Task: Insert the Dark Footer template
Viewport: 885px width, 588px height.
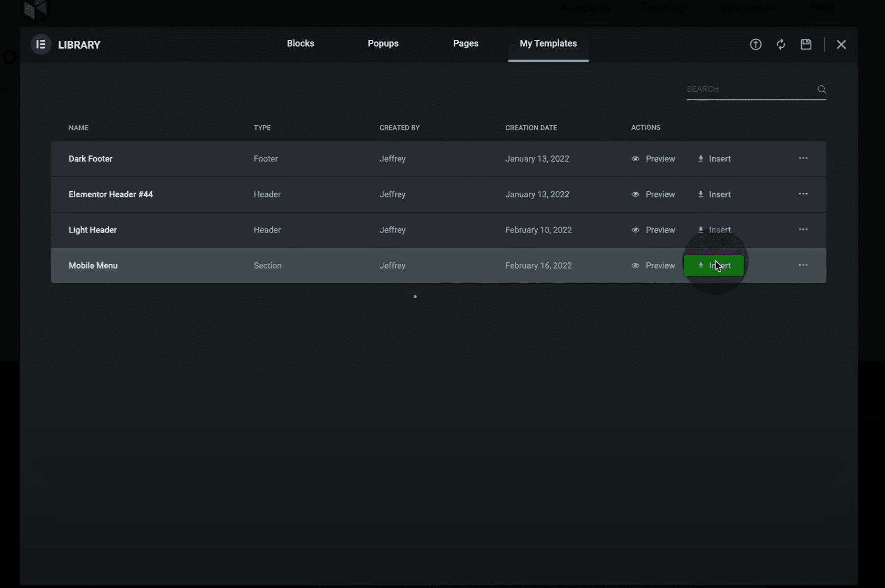Action: point(714,159)
